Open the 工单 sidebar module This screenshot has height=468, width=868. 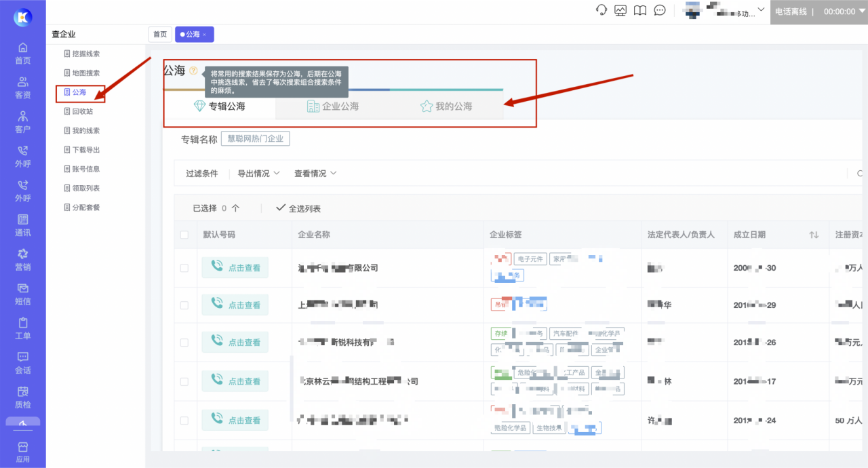point(23,329)
